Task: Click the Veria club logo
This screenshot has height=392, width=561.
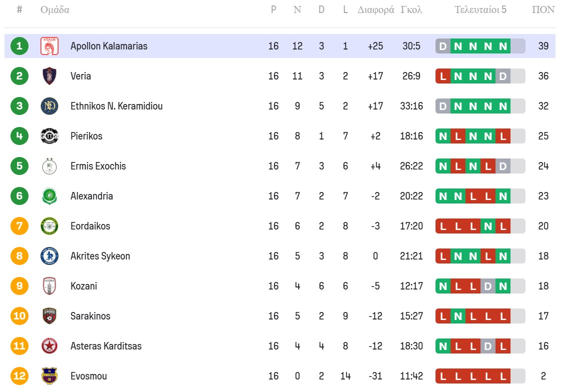Action: [49, 76]
